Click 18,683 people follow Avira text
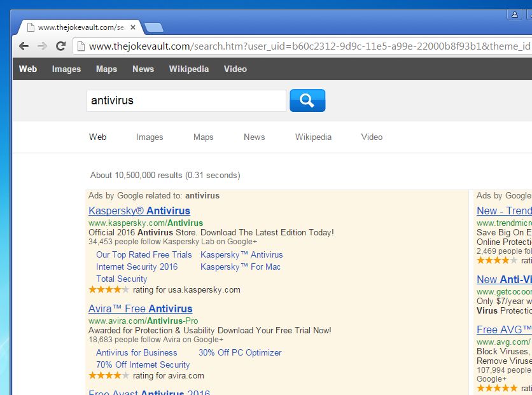 156,340
